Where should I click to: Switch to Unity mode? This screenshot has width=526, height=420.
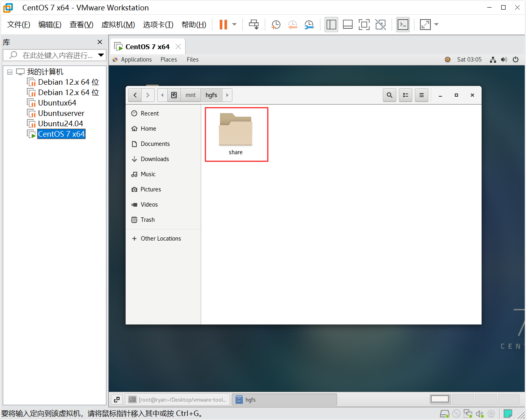point(381,24)
